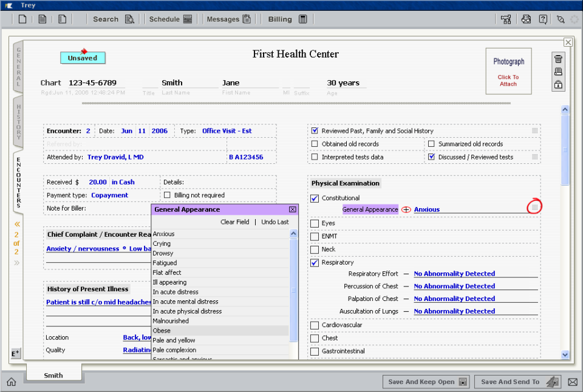Click the E+ add encounter icon

coord(15,353)
